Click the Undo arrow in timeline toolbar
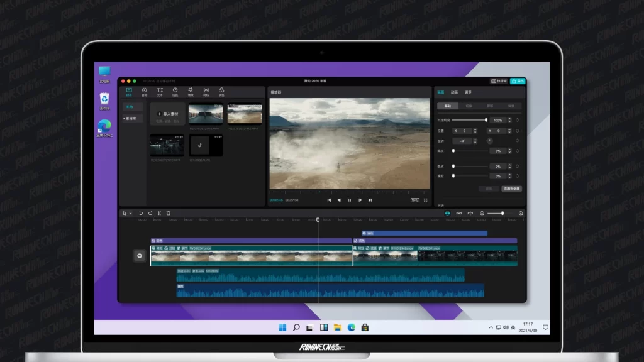Screen dimensions: 644x362 coord(141,214)
